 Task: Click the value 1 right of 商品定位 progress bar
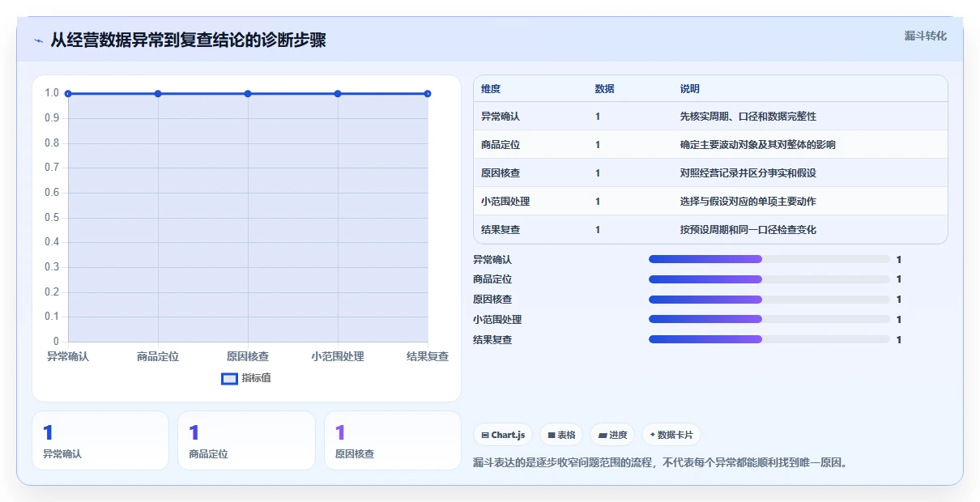pos(899,279)
